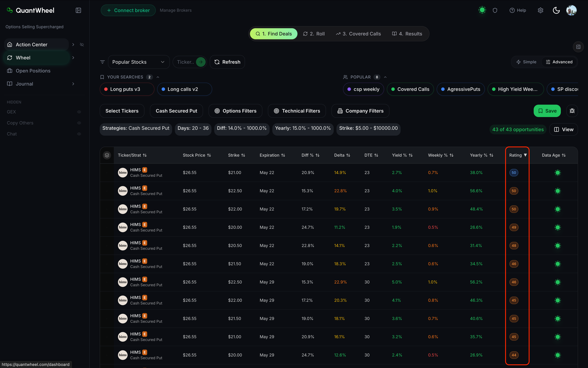Submit ticker with green arrow button
Viewport: 588px width, 368px height.
coord(201,62)
